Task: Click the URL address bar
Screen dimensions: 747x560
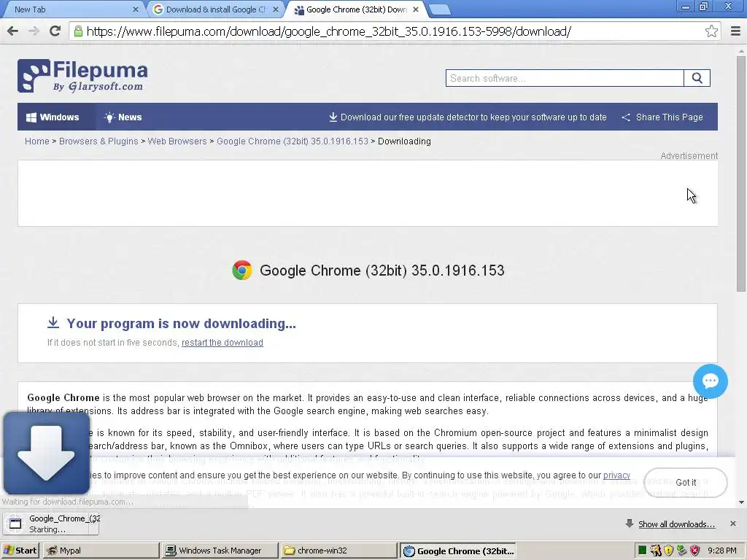Action: click(391, 31)
